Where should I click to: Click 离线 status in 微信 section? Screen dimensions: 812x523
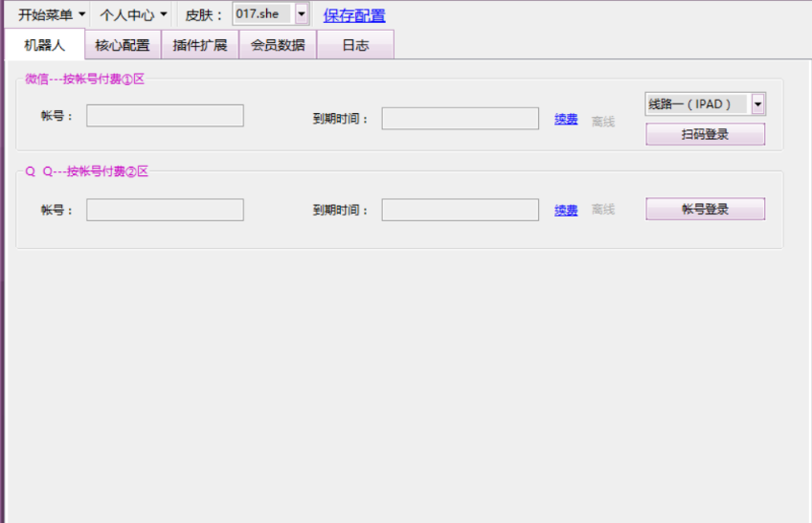coord(603,122)
